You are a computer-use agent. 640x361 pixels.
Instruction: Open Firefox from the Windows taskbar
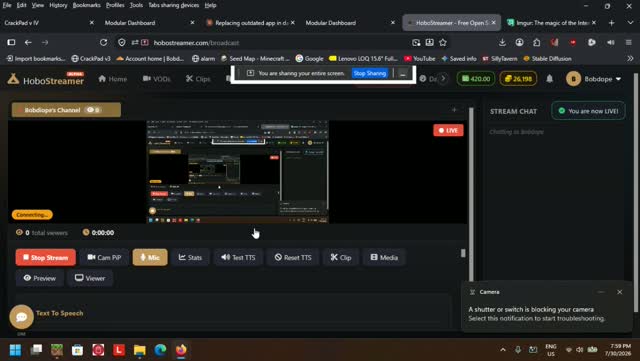tap(181, 350)
